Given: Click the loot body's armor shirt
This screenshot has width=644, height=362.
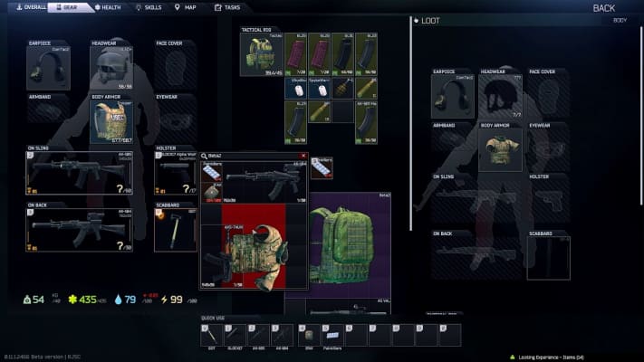Looking at the screenshot, I should 501,149.
